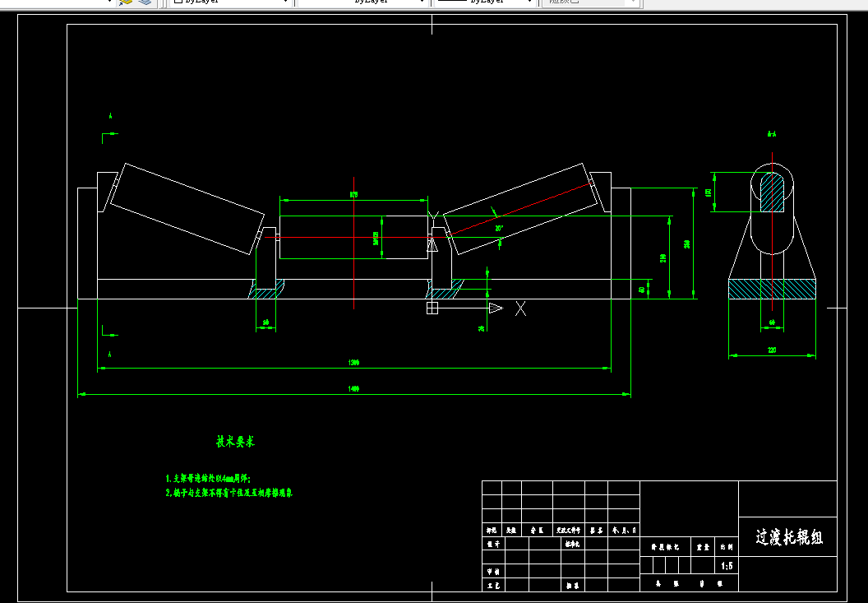
Task: Select the second numbered technical note line
Action: pyautogui.click(x=229, y=493)
